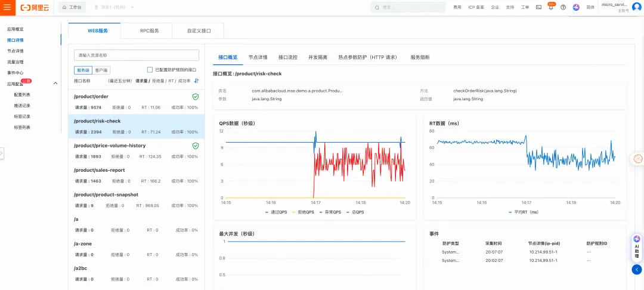
Task: Open the 工作台 workbench button
Action: point(72,7)
